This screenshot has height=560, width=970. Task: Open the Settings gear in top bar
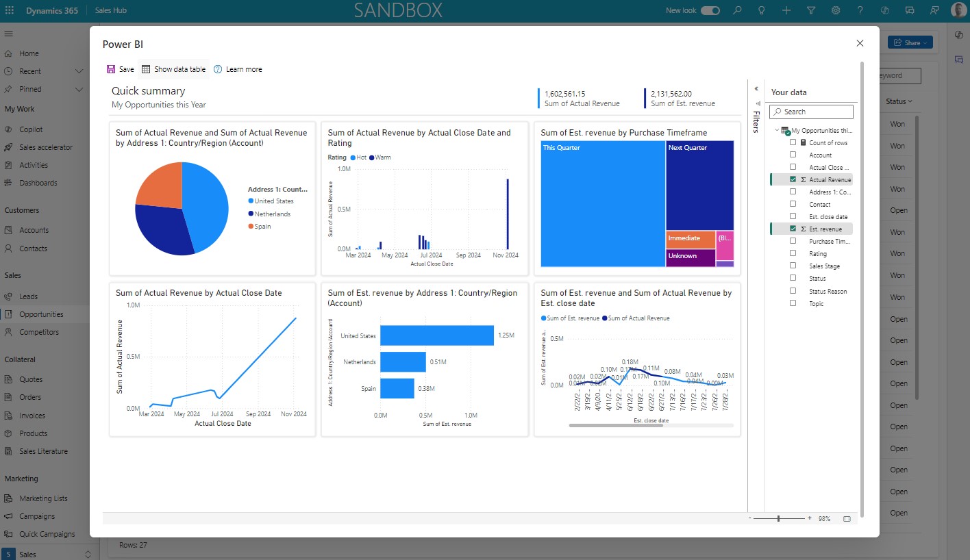pos(835,10)
